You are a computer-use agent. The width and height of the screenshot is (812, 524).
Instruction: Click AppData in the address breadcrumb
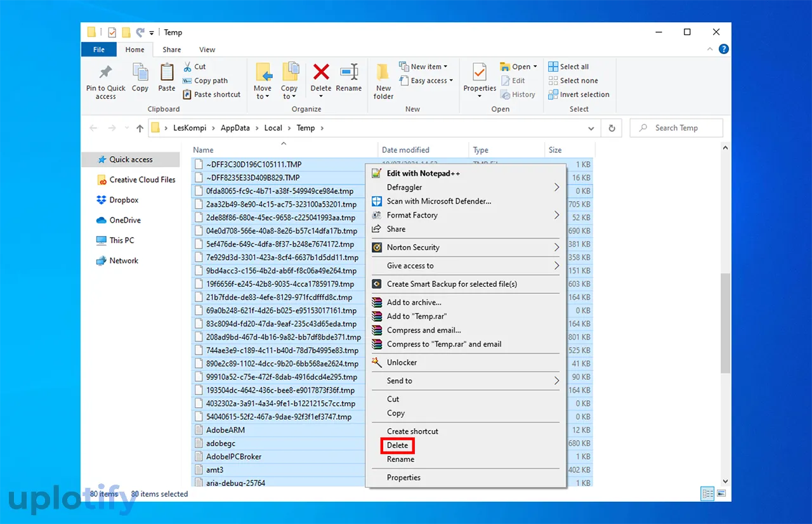click(x=235, y=128)
